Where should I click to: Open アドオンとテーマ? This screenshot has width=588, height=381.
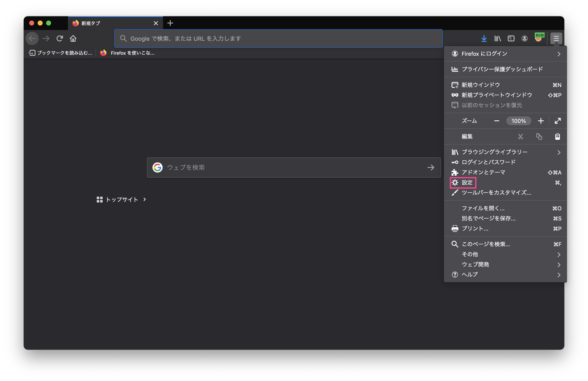505,172
